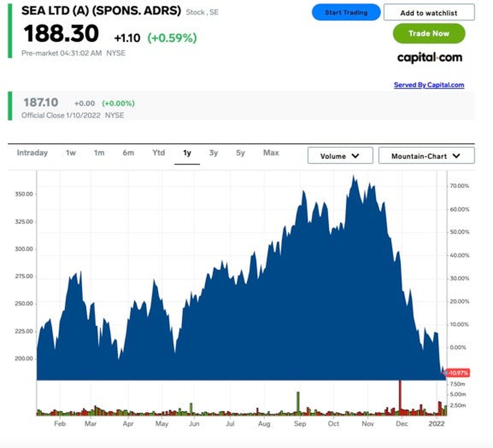Click the red -10.97% price marker
Viewport: 493px width, 448px height.
(458, 373)
